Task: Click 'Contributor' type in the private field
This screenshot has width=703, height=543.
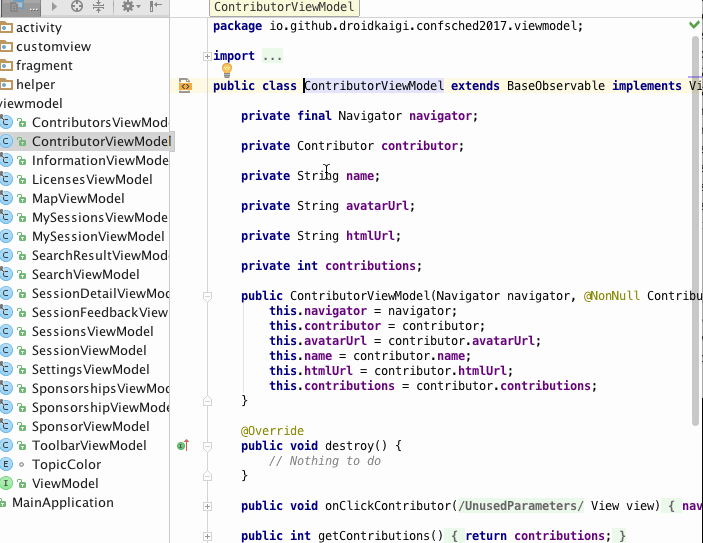Action: pyautogui.click(x=335, y=146)
